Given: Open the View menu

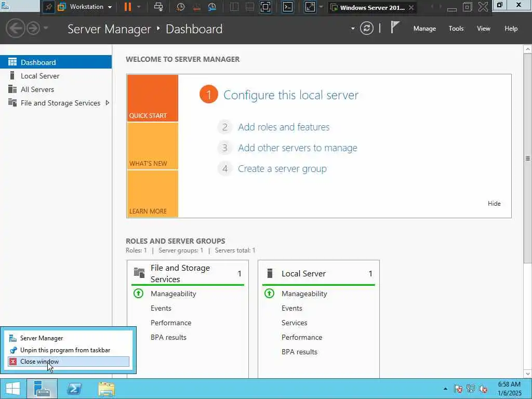Looking at the screenshot, I should tap(484, 29).
